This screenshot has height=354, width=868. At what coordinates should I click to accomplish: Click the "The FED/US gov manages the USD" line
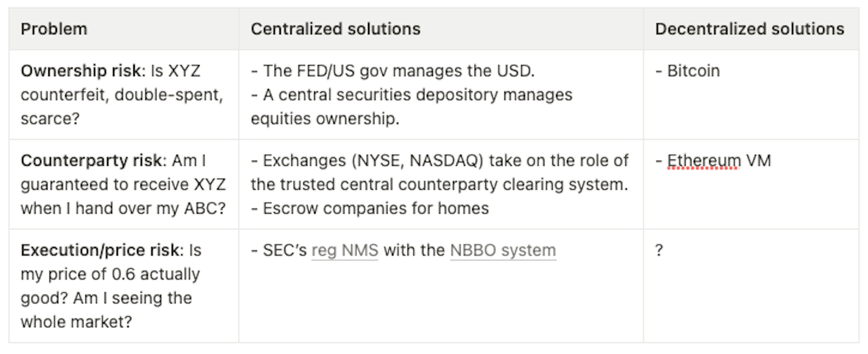pyautogui.click(x=398, y=71)
